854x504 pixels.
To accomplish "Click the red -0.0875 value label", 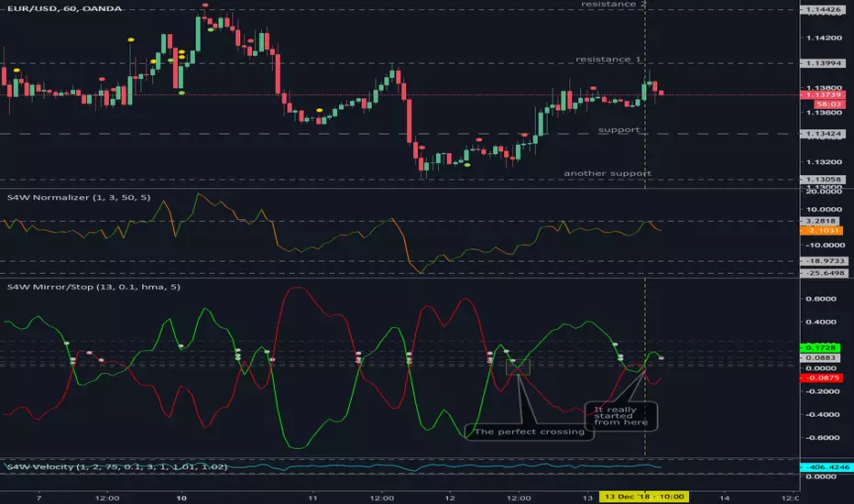I will tap(821, 378).
